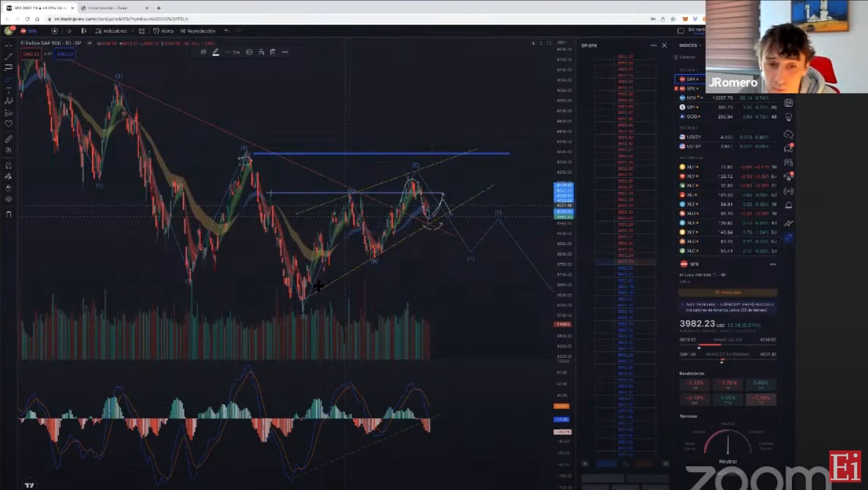The width and height of the screenshot is (868, 490).
Task: Toggle the Sin nombre layout checkbox
Action: tap(680, 31)
